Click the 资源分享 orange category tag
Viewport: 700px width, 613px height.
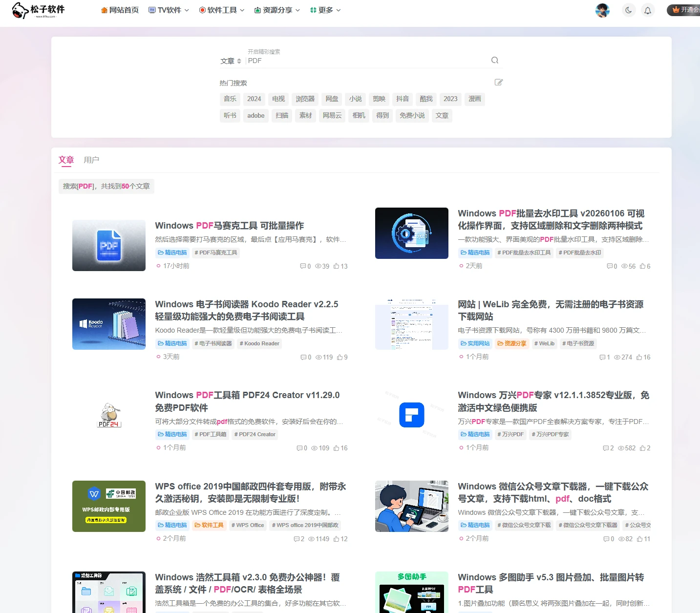(x=512, y=343)
